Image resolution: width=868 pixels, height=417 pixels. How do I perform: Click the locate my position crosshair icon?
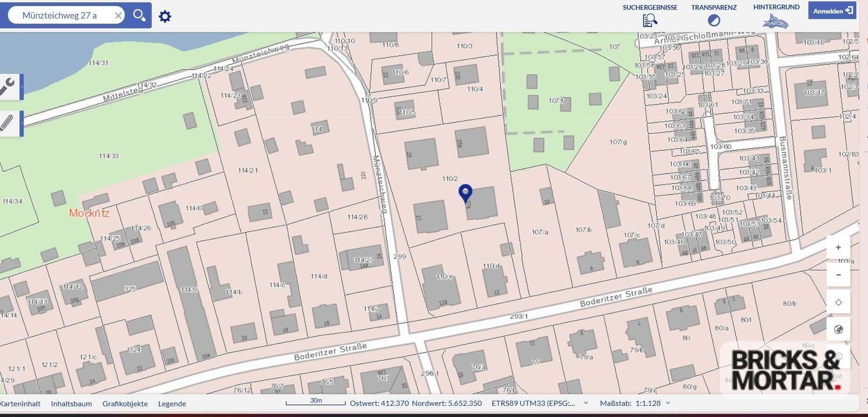click(838, 302)
